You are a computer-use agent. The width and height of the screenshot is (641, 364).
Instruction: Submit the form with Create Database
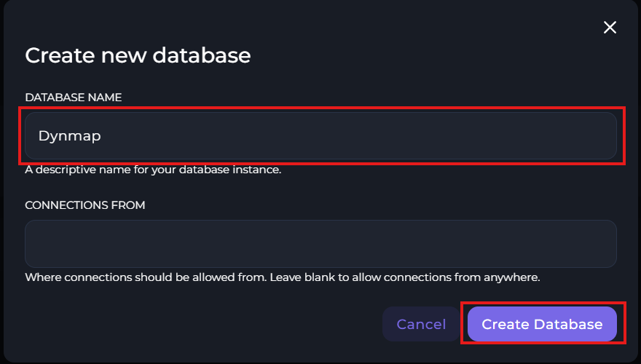(542, 324)
